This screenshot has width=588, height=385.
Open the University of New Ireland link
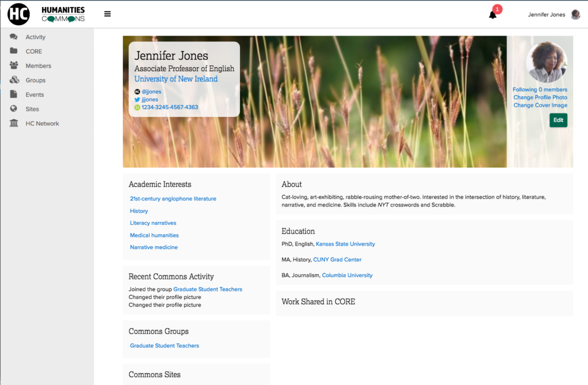(x=176, y=79)
